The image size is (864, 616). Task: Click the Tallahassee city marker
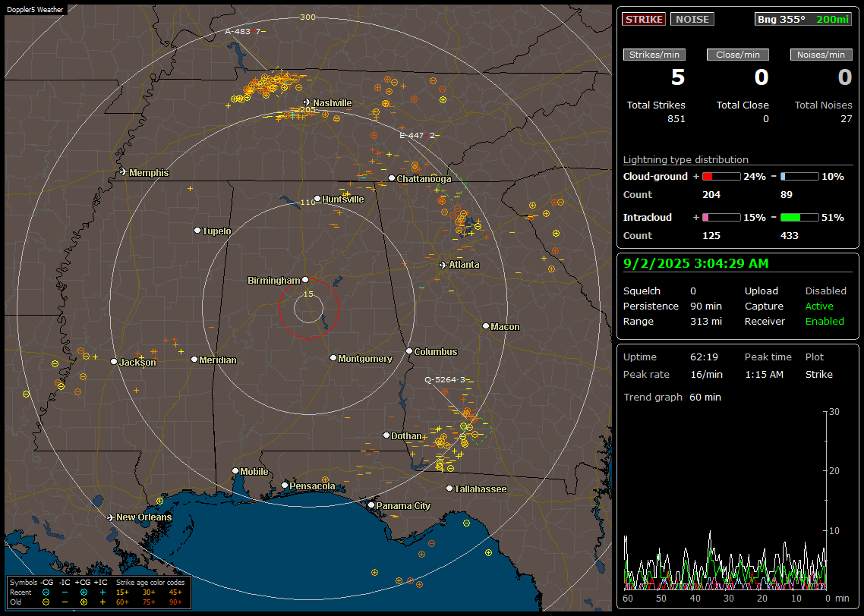(449, 489)
